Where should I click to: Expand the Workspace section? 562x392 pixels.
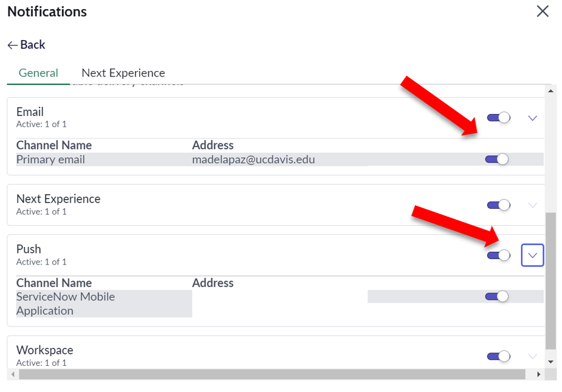point(532,356)
